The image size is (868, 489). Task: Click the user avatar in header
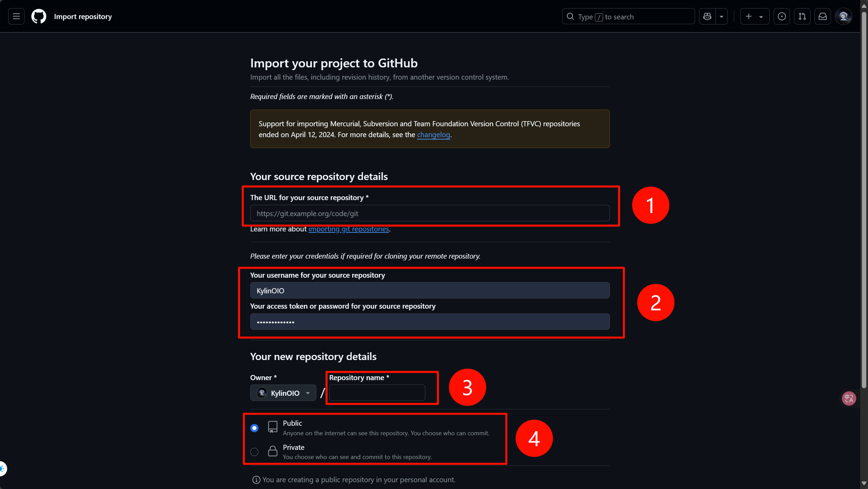pyautogui.click(x=843, y=16)
